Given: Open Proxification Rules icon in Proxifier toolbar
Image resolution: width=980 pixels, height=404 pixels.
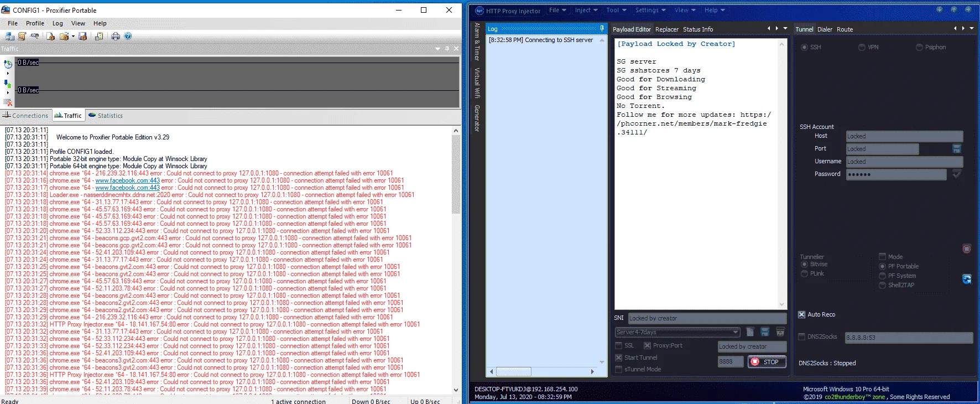Looking at the screenshot, I should coord(22,36).
